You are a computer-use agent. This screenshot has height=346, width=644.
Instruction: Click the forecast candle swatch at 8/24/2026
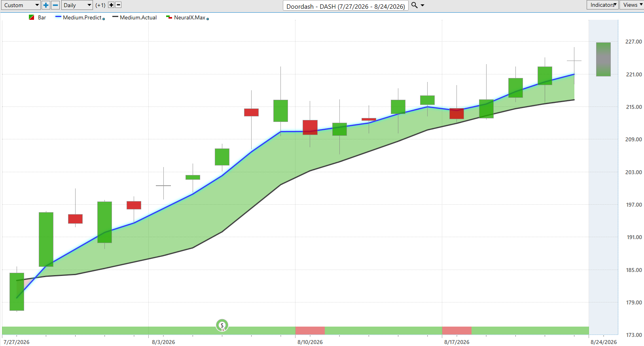coord(603,59)
